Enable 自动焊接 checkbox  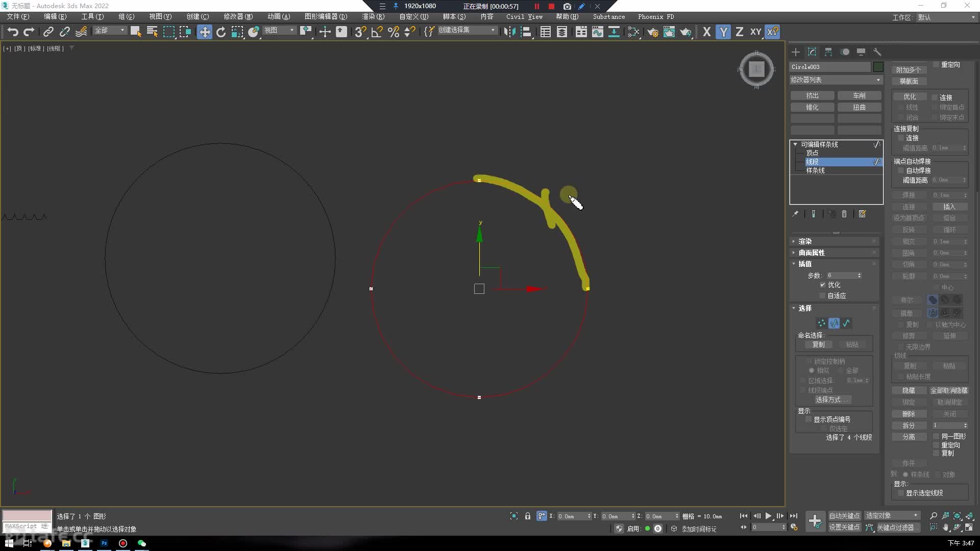coord(901,170)
